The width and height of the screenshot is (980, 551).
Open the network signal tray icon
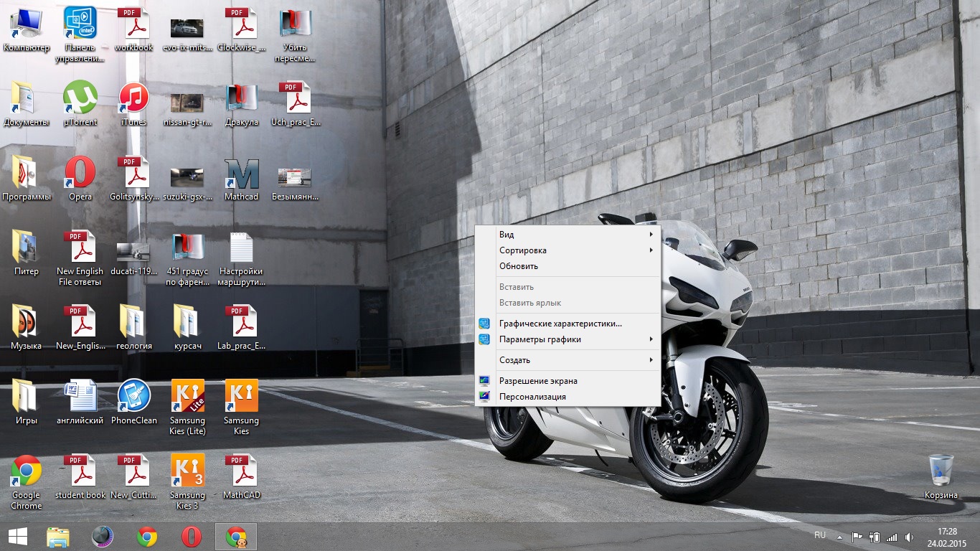[x=892, y=537]
